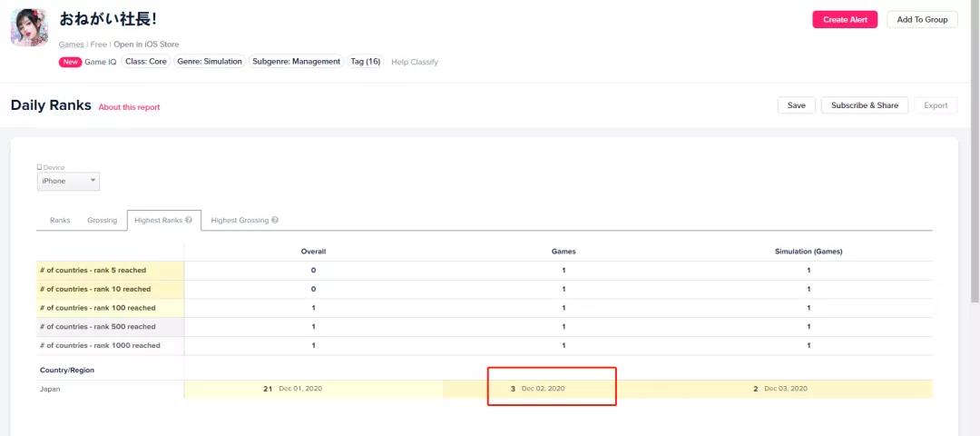Viewport: 980px width, 436px height.
Task: Expand the Tag (16) pill
Action: pos(366,62)
